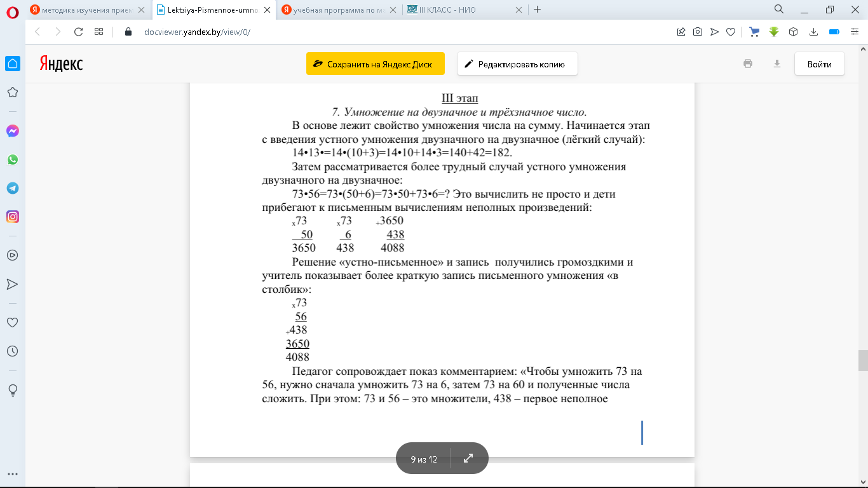Viewport: 868px width, 488px height.
Task: Add page to bookmarks heart in address bar
Action: [x=731, y=32]
